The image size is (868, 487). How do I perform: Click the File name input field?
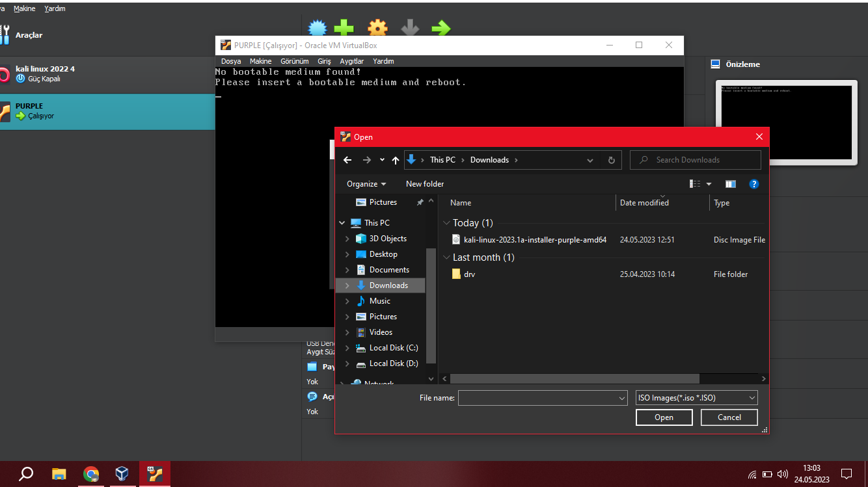(x=543, y=398)
